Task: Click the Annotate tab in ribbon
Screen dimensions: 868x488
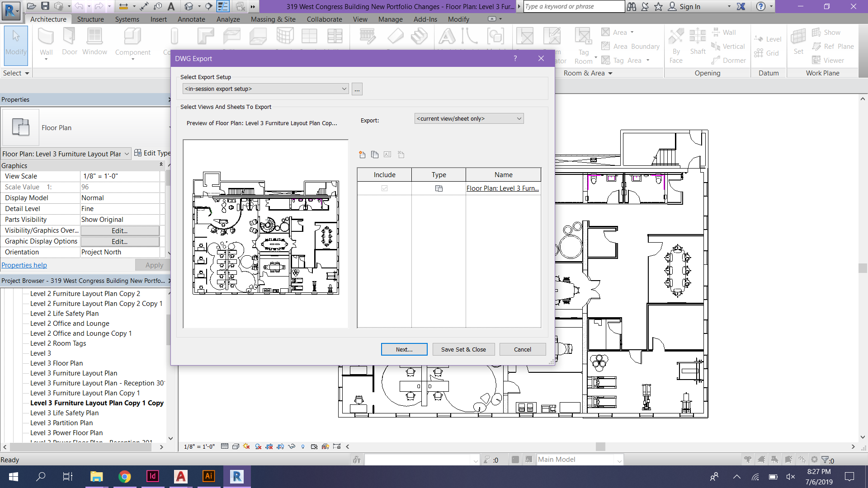Action: coord(191,19)
